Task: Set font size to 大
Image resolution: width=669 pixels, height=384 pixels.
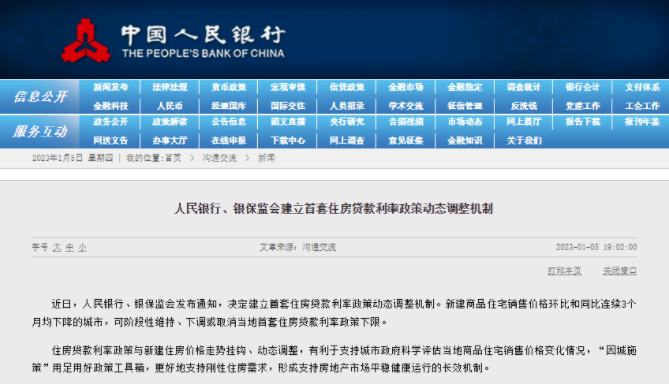Action: [57, 247]
